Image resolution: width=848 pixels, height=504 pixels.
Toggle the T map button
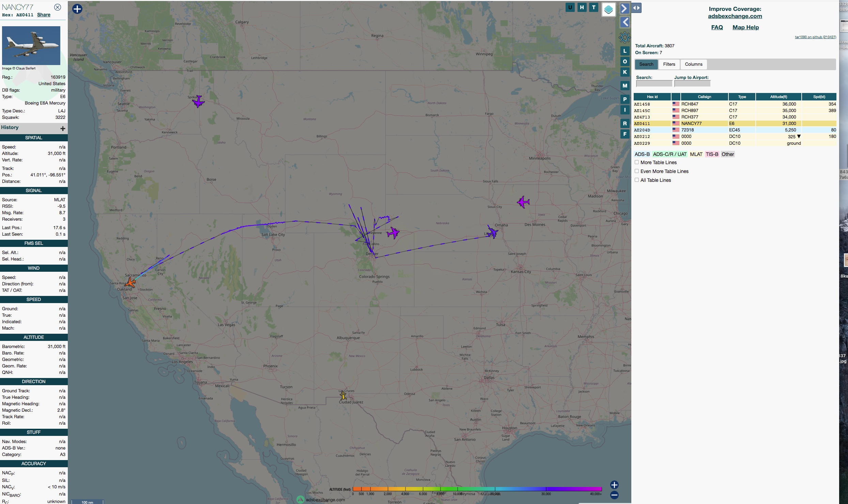(x=594, y=7)
